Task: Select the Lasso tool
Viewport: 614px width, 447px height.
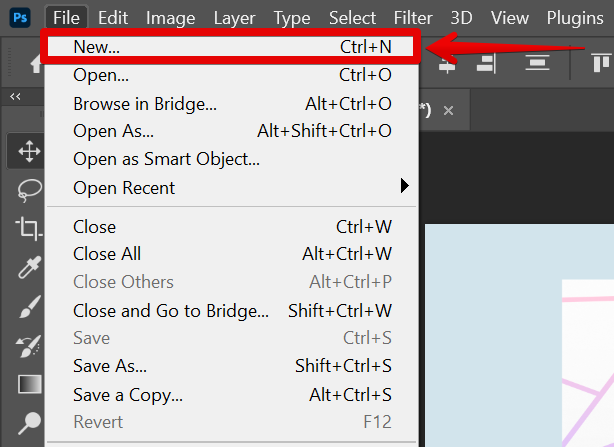Action: click(x=29, y=190)
